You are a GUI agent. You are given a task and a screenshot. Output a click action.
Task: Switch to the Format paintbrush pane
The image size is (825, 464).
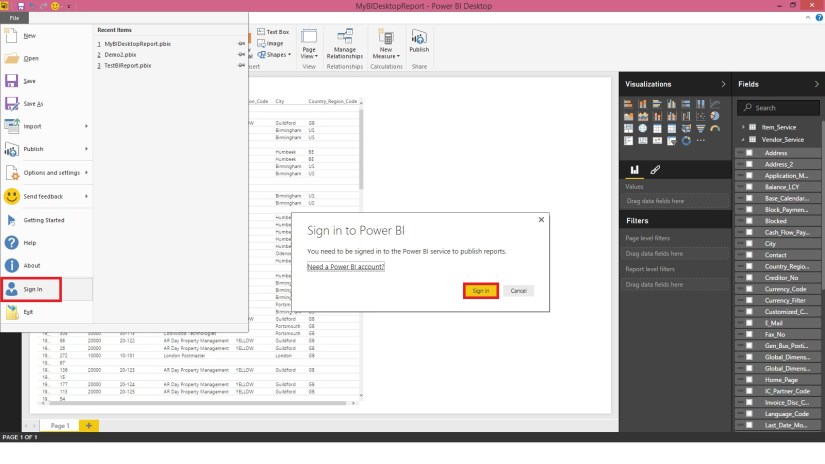coord(655,169)
